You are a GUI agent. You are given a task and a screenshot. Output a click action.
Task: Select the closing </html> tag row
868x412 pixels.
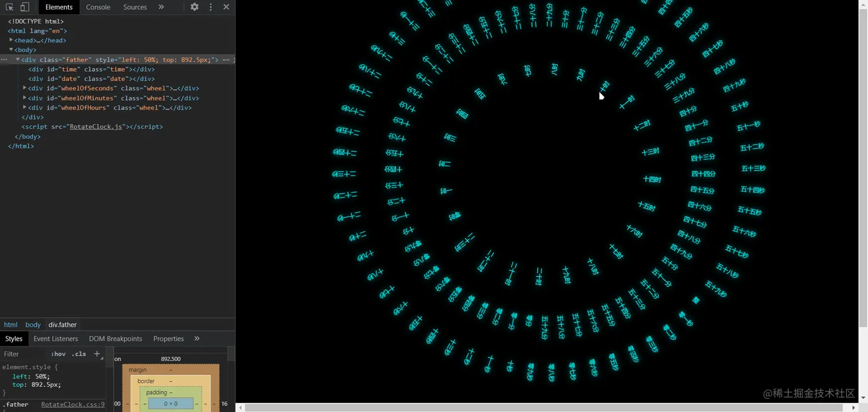pos(21,146)
